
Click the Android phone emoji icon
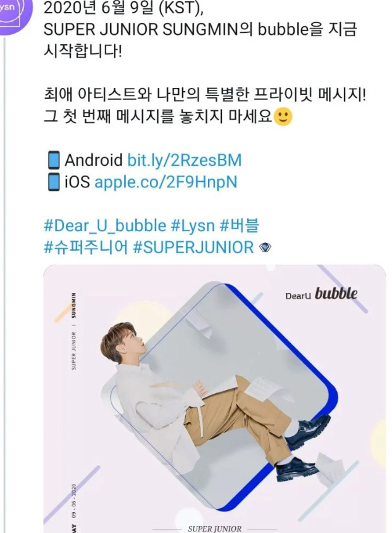pyautogui.click(x=53, y=160)
